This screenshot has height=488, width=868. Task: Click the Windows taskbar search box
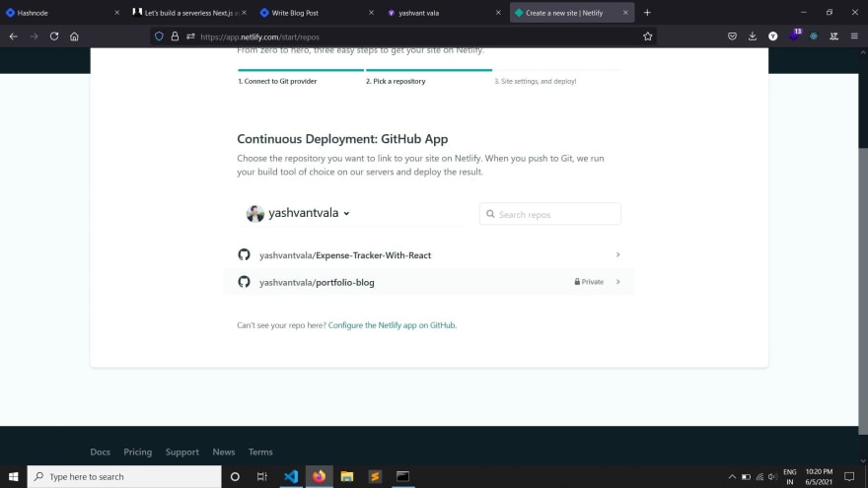124,476
